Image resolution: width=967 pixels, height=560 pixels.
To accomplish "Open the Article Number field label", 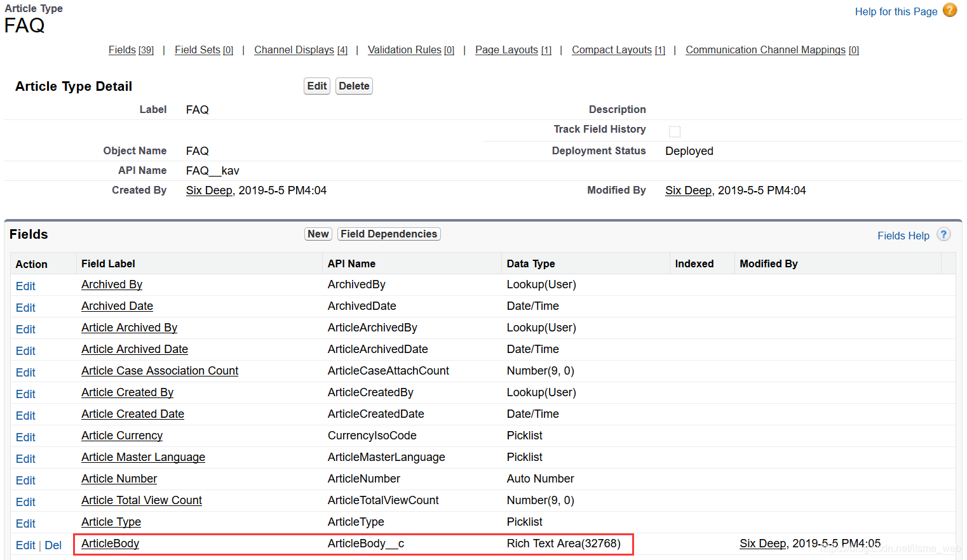I will [x=119, y=479].
